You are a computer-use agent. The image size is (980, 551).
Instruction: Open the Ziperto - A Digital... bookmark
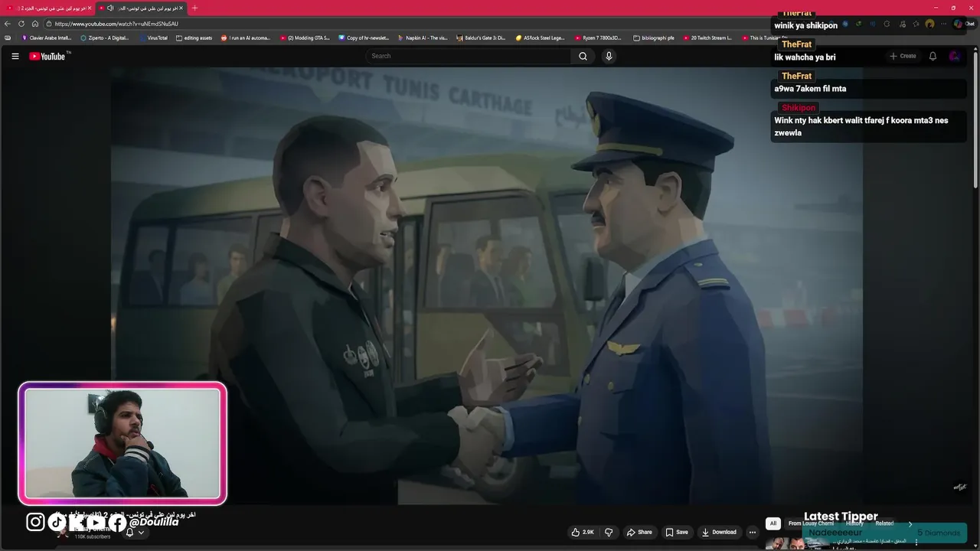tap(105, 37)
